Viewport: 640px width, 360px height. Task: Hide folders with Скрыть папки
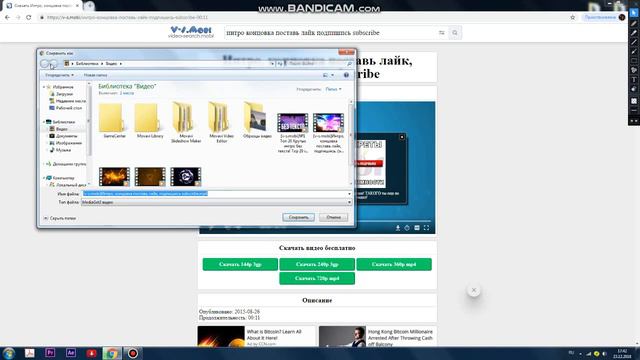pos(60,218)
